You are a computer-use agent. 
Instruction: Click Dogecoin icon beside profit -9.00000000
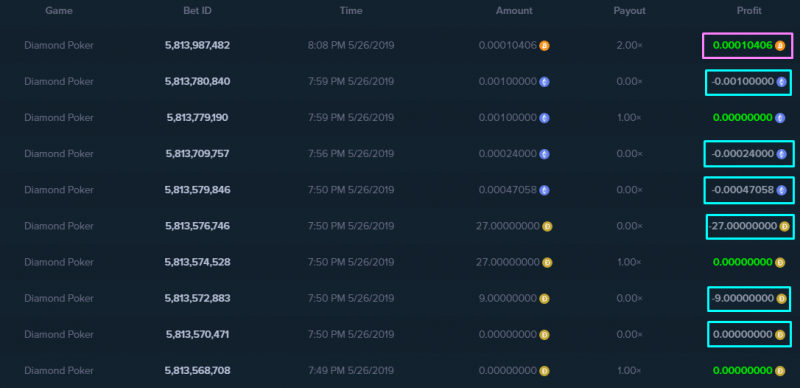tap(781, 299)
